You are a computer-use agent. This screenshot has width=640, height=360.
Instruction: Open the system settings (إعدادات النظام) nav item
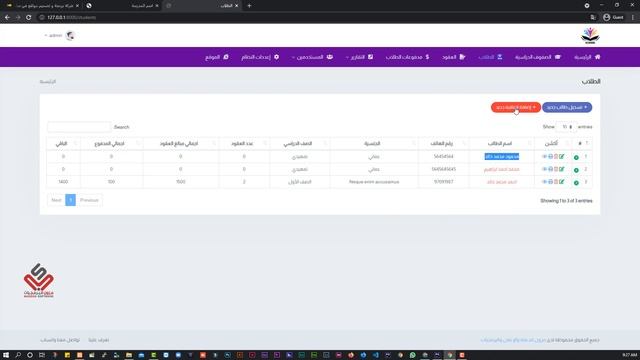(260, 57)
